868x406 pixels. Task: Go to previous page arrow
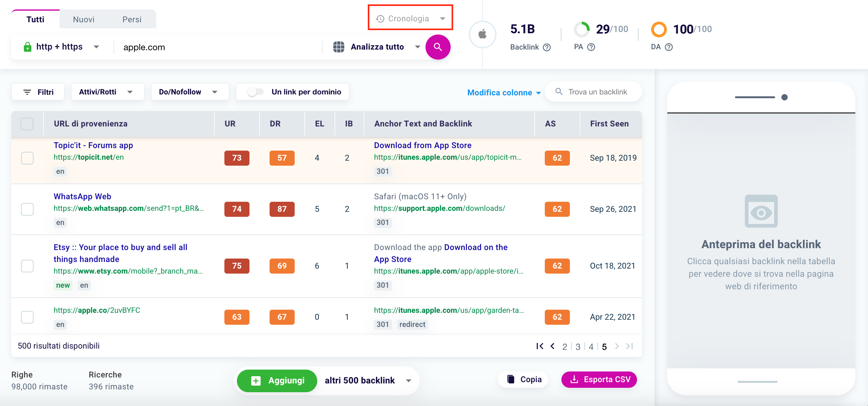(x=552, y=346)
